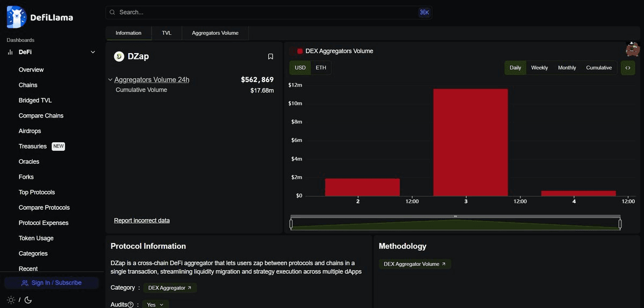Image resolution: width=644 pixels, height=308 pixels.
Task: Click the DZap protocol logo
Action: coord(119,56)
